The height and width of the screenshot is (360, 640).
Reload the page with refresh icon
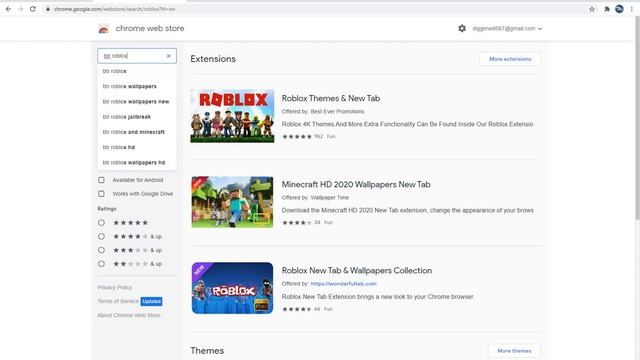click(x=33, y=9)
